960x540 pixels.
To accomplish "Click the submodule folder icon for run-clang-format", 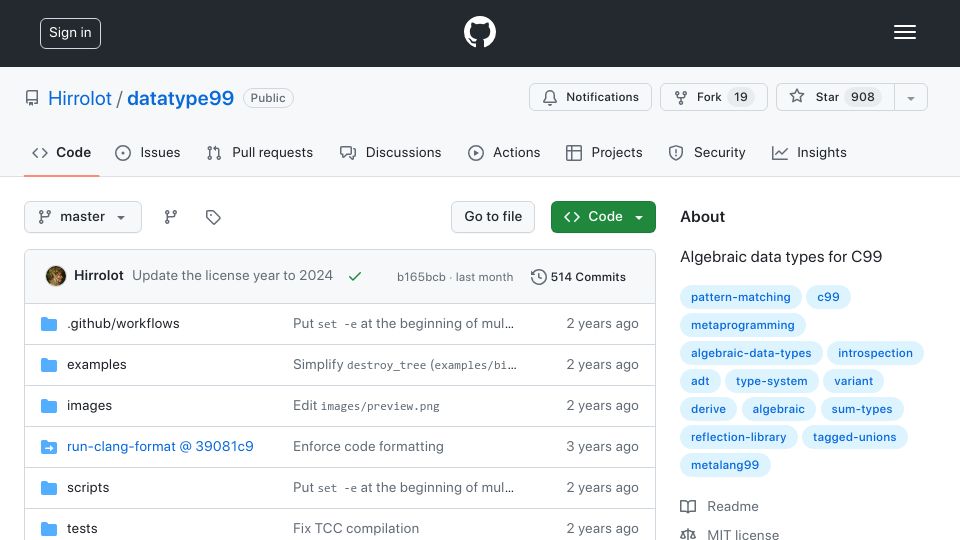I will [x=49, y=447].
